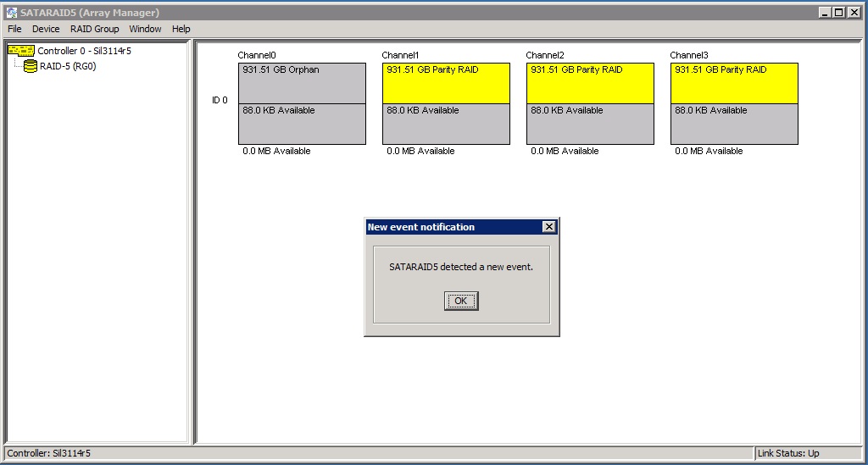
Task: Open the Window menu
Action: 145,29
